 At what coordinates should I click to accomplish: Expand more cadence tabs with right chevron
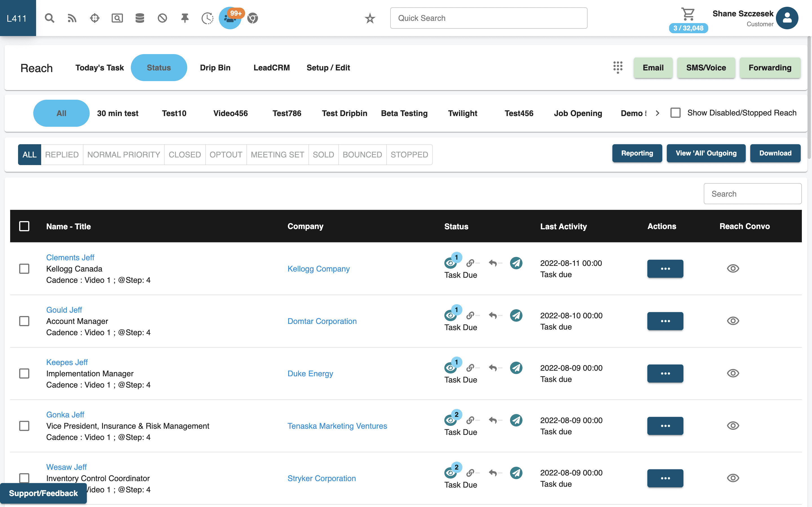pyautogui.click(x=657, y=113)
